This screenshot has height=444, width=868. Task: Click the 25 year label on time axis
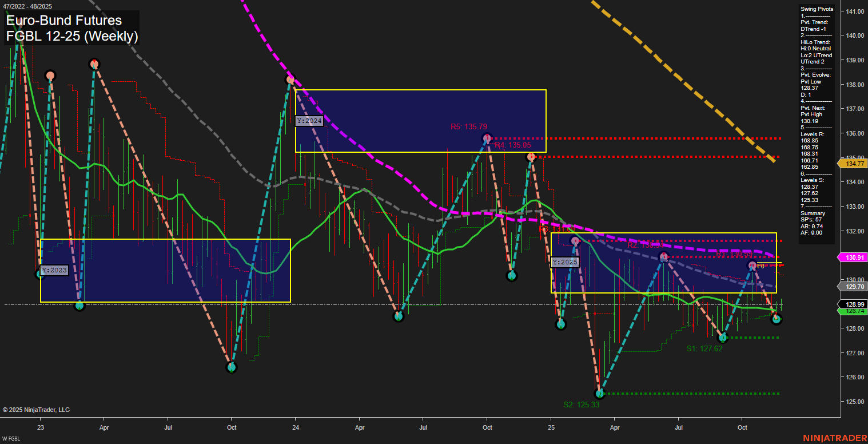[551, 427]
